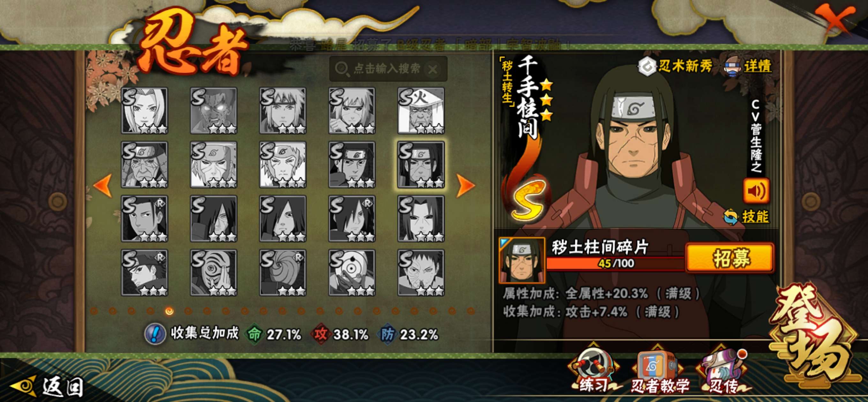Clear search field with X icon
868x402 pixels.
[433, 70]
